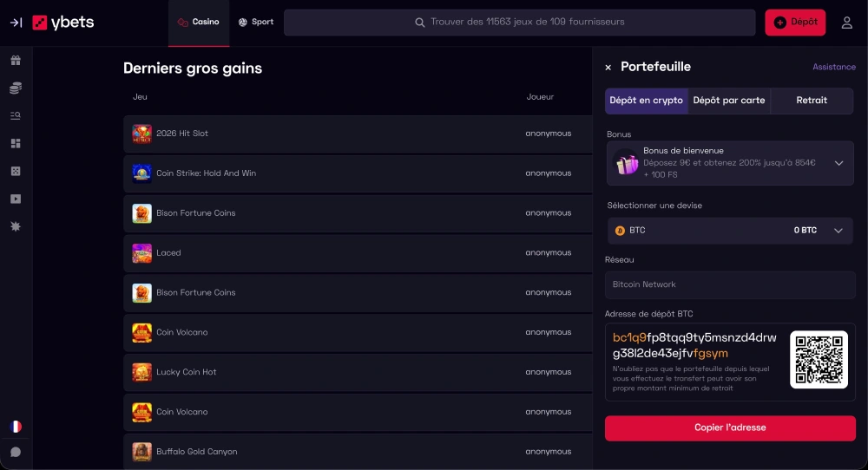
Task: Click the Jeu column header
Action: (140, 97)
